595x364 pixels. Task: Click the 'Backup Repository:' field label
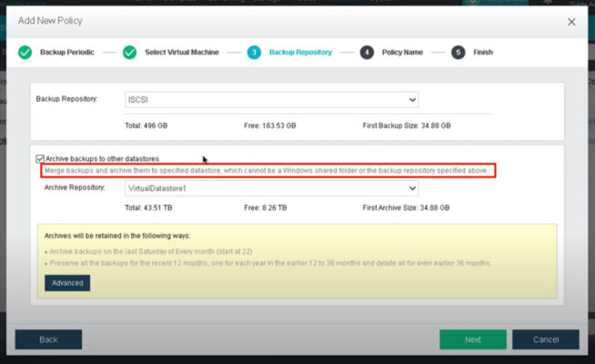coord(66,99)
